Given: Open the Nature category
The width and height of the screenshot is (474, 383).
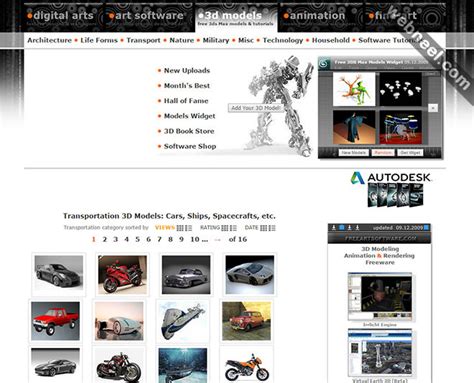Looking at the screenshot, I should [182, 40].
